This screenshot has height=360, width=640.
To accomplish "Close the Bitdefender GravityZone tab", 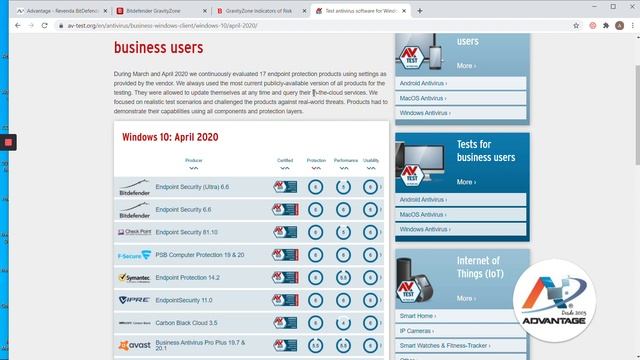I will click(x=205, y=11).
